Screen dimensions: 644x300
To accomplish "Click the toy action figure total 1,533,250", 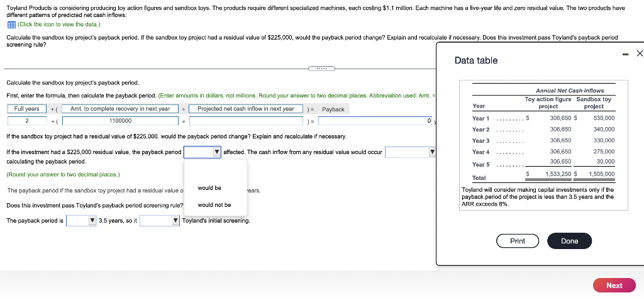I will coord(558,174).
